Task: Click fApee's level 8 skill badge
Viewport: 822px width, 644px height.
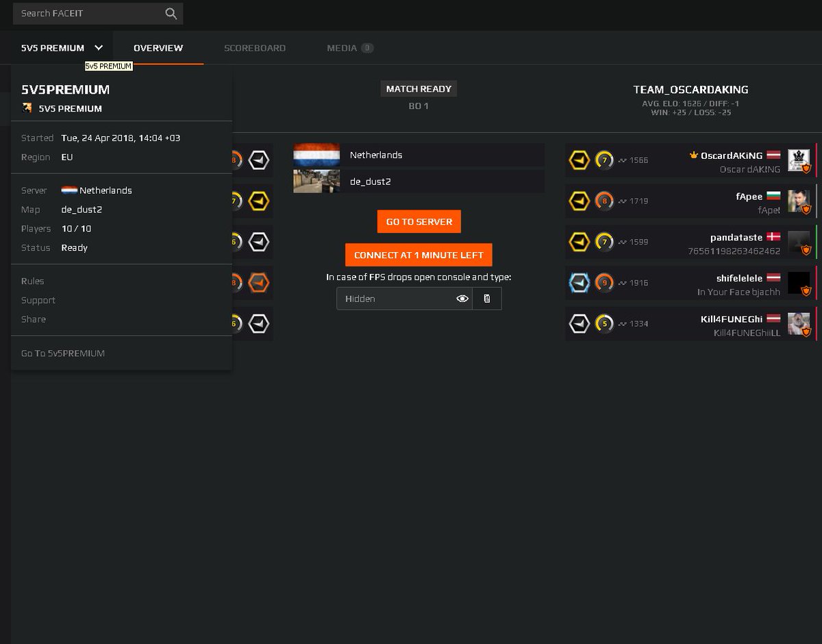Action: click(604, 201)
